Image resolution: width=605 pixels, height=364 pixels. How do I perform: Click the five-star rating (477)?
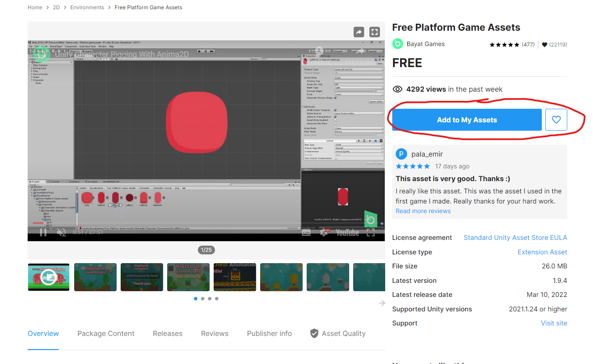click(512, 45)
